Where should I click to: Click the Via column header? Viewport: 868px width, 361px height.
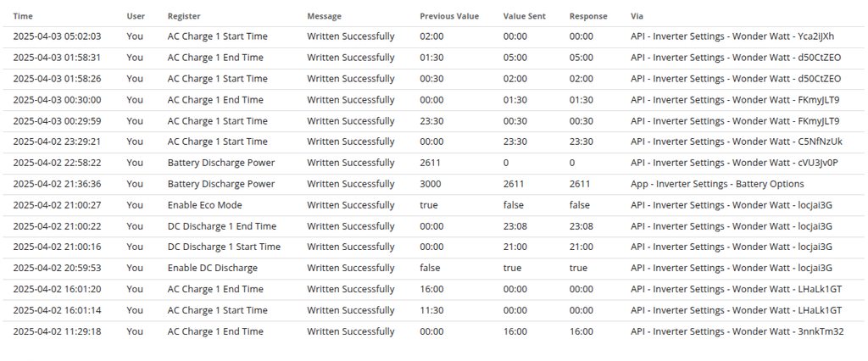(x=637, y=16)
